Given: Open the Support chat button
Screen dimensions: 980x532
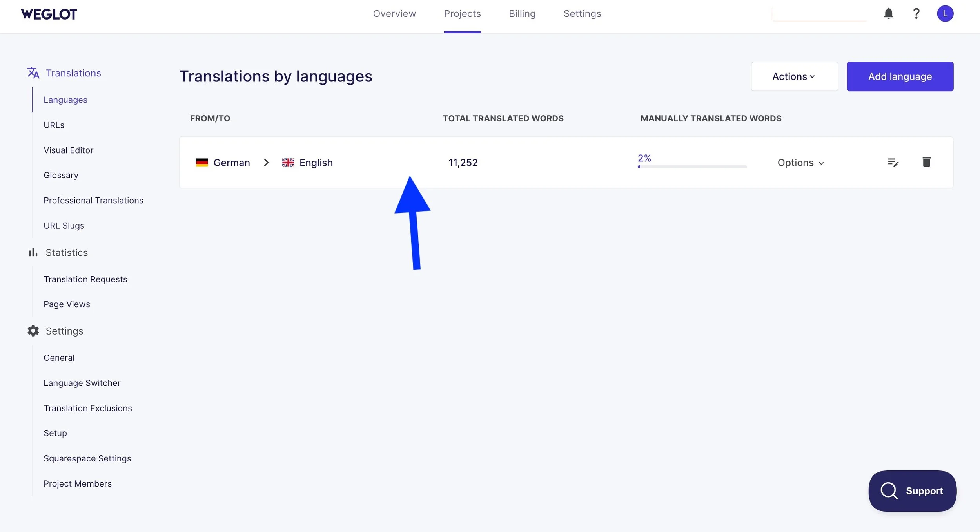Looking at the screenshot, I should coord(912,491).
